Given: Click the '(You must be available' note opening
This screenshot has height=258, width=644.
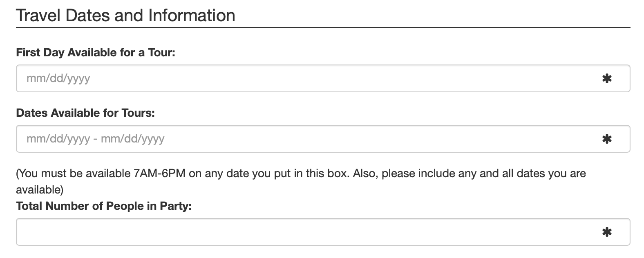Looking at the screenshot, I should [73, 173].
